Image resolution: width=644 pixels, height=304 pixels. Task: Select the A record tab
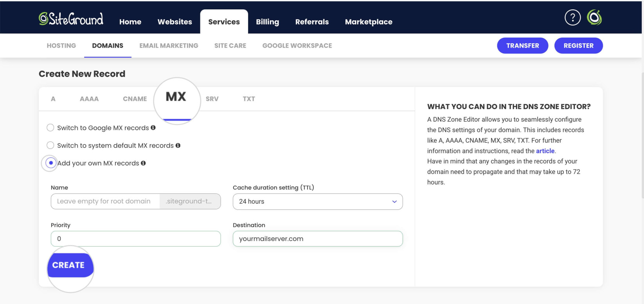[x=53, y=99]
